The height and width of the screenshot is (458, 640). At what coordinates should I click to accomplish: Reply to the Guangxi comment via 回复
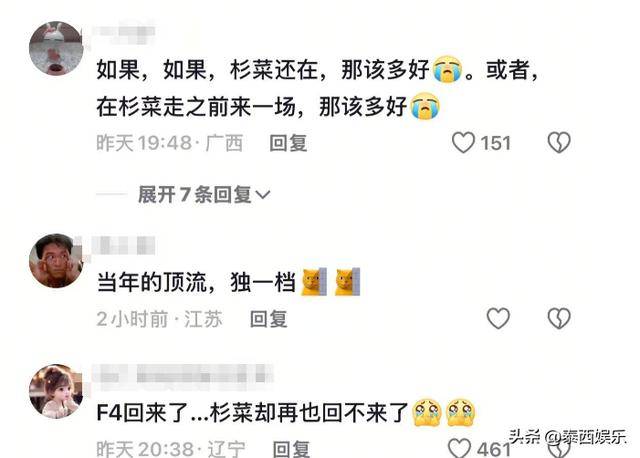click(288, 143)
